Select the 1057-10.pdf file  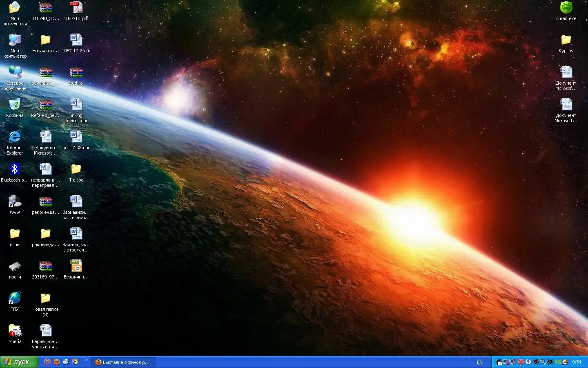(76, 8)
